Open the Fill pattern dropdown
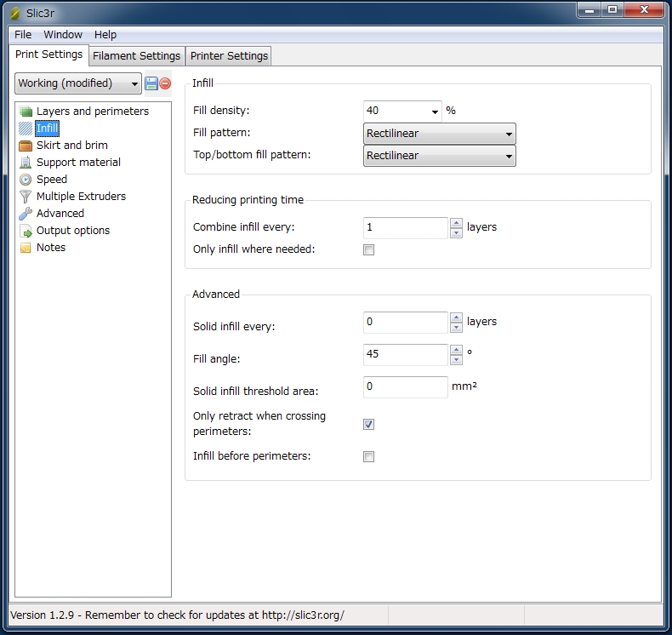 tap(439, 134)
